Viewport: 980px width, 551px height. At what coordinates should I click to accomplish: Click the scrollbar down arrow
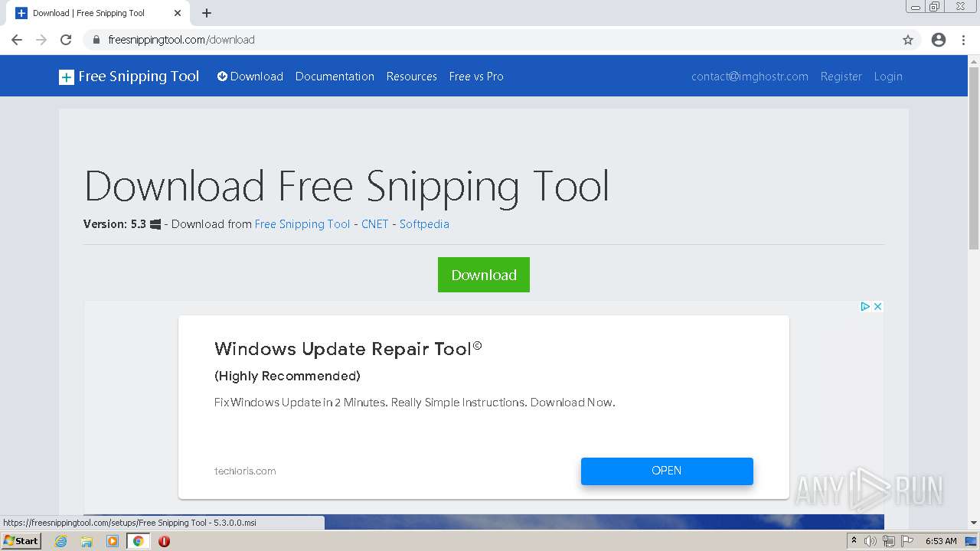[974, 523]
